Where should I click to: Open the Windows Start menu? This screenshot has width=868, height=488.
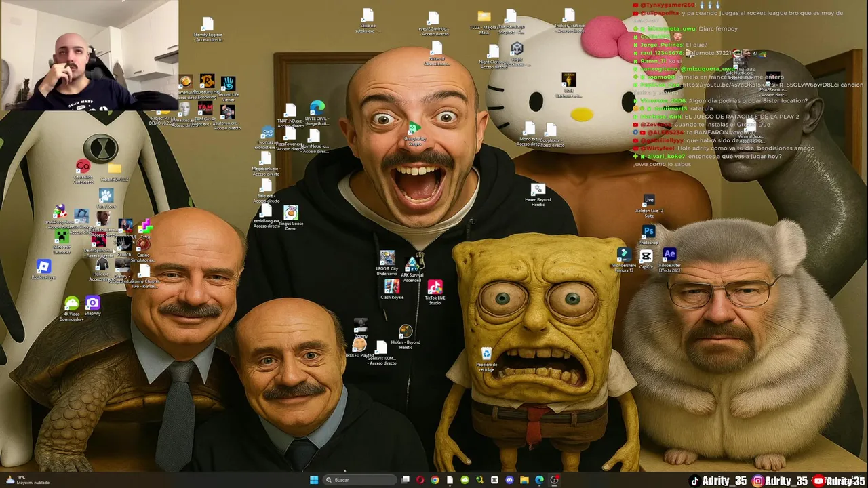pyautogui.click(x=314, y=480)
